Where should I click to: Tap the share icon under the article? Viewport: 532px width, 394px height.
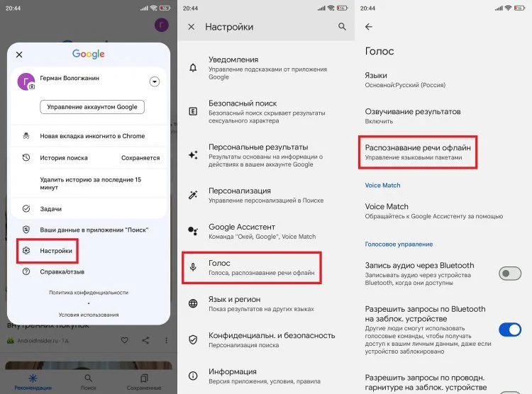pyautogui.click(x=145, y=340)
